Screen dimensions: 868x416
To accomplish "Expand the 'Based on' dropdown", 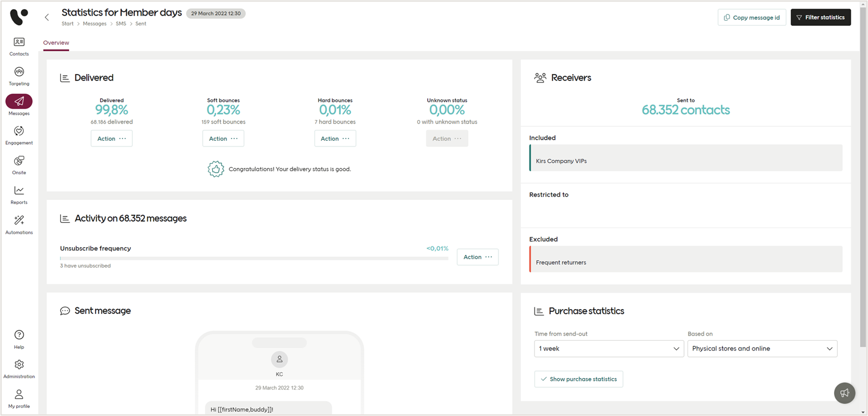I will tap(762, 349).
